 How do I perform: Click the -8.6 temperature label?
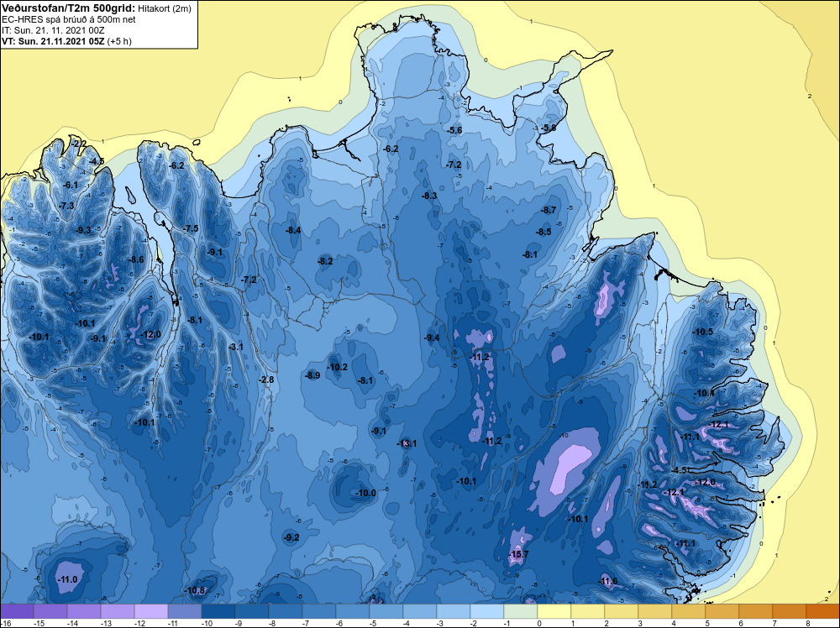136,259
